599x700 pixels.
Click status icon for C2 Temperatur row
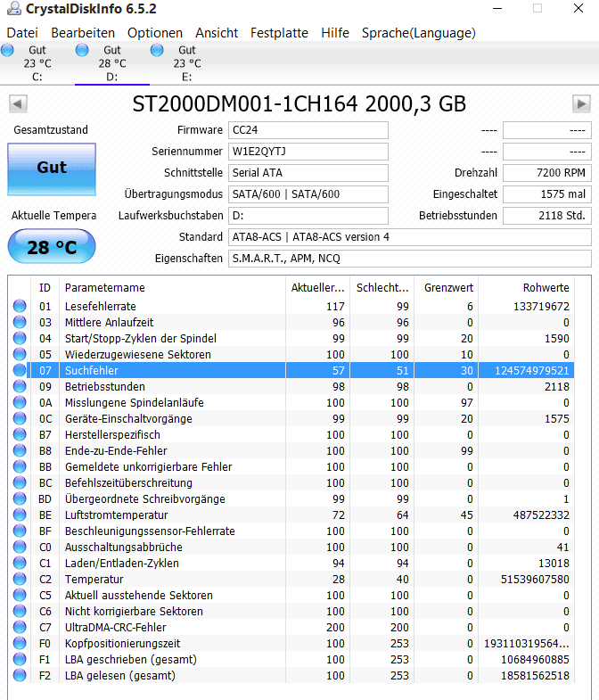20,579
